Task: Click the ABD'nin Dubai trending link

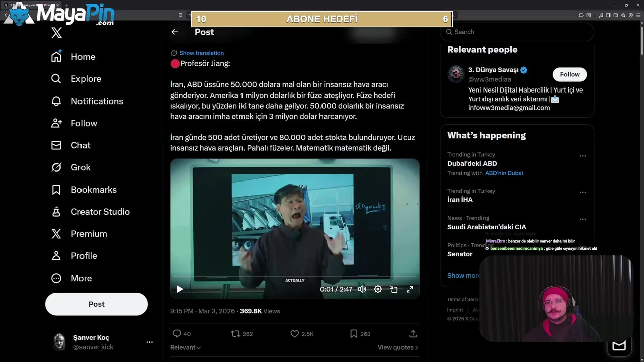Action: (x=504, y=173)
